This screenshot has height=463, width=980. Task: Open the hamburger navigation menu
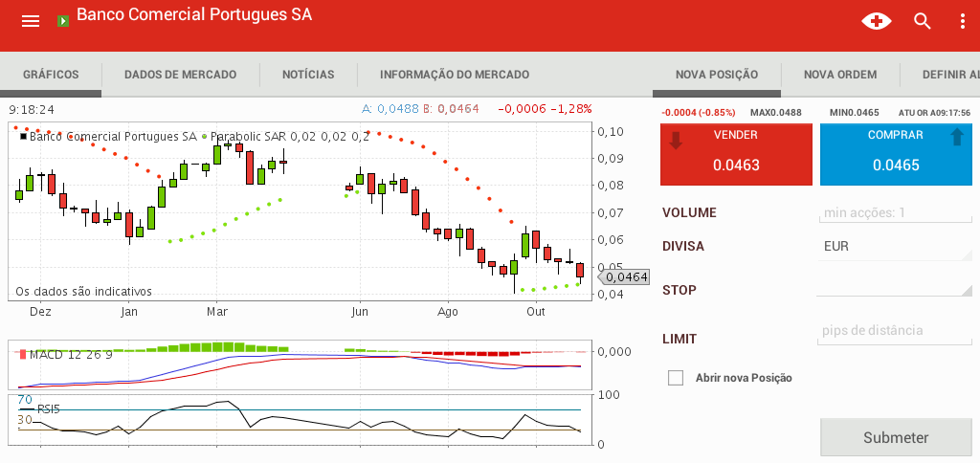coord(31,21)
